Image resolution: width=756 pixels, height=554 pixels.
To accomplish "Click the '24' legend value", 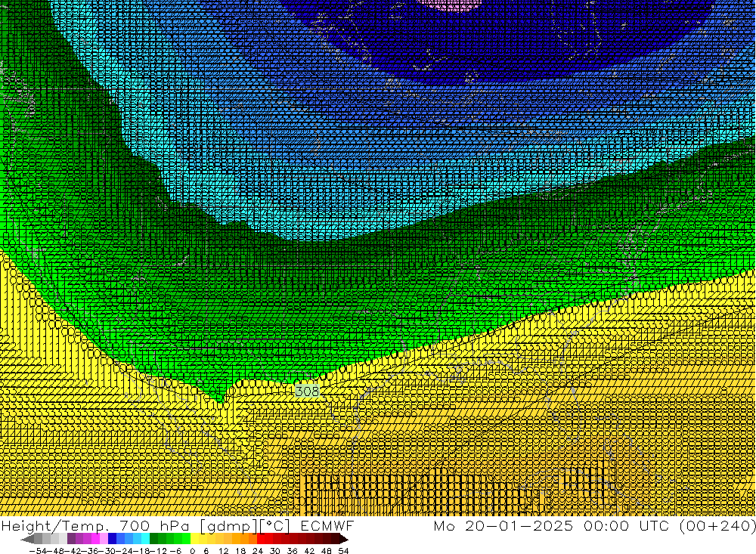I will (x=258, y=551).
